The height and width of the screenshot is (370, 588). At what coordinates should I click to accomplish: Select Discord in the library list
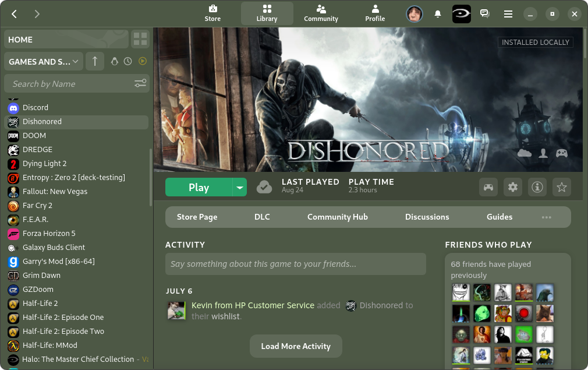(76, 108)
